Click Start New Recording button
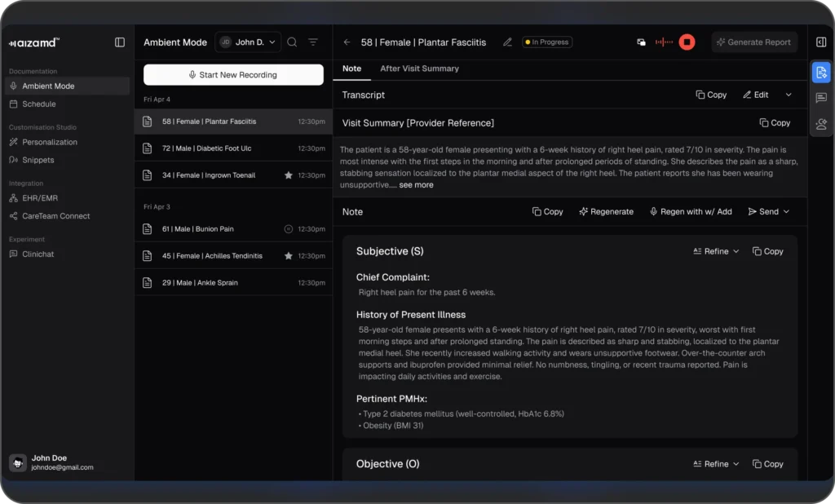 [233, 75]
